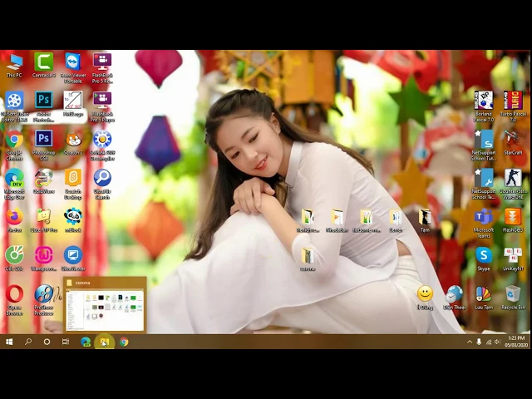Launch the Opera Browser desktop icon
This screenshot has width=532, height=399.
[14, 295]
